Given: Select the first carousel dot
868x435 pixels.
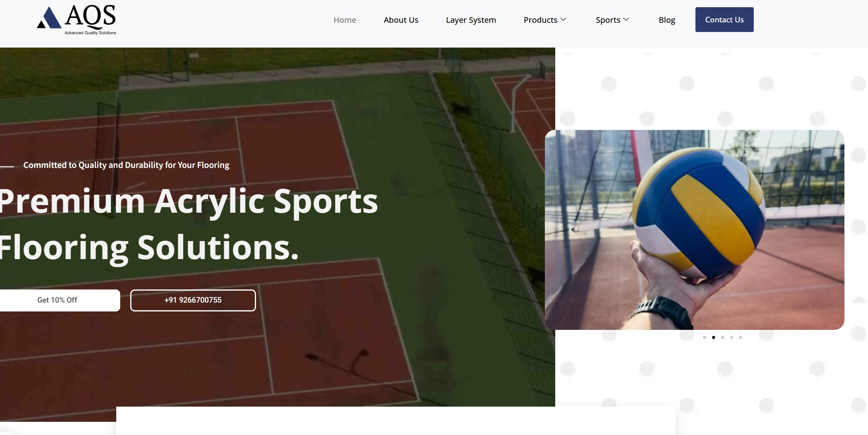Looking at the screenshot, I should tap(705, 337).
